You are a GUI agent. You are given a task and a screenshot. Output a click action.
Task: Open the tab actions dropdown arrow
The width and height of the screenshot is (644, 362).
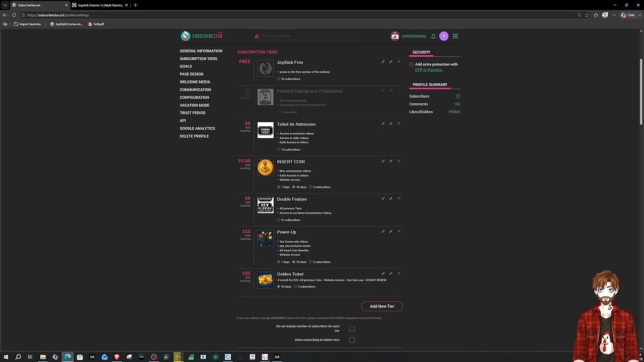coord(5,5)
